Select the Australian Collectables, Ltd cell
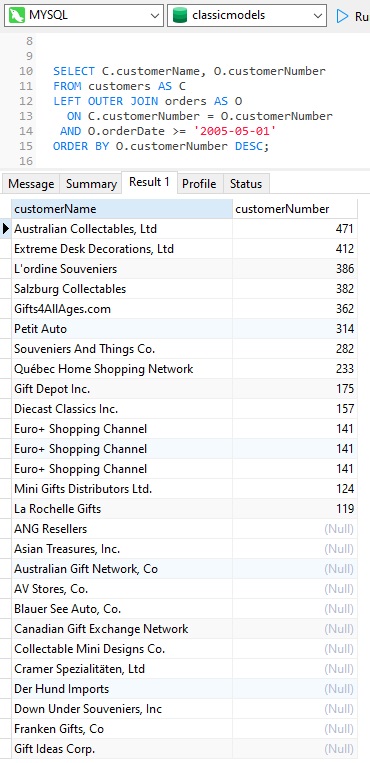The image size is (370, 763). [x=122, y=229]
